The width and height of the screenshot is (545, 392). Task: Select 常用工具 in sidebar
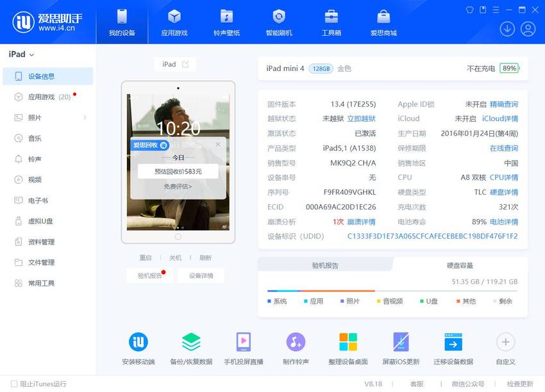[48, 283]
